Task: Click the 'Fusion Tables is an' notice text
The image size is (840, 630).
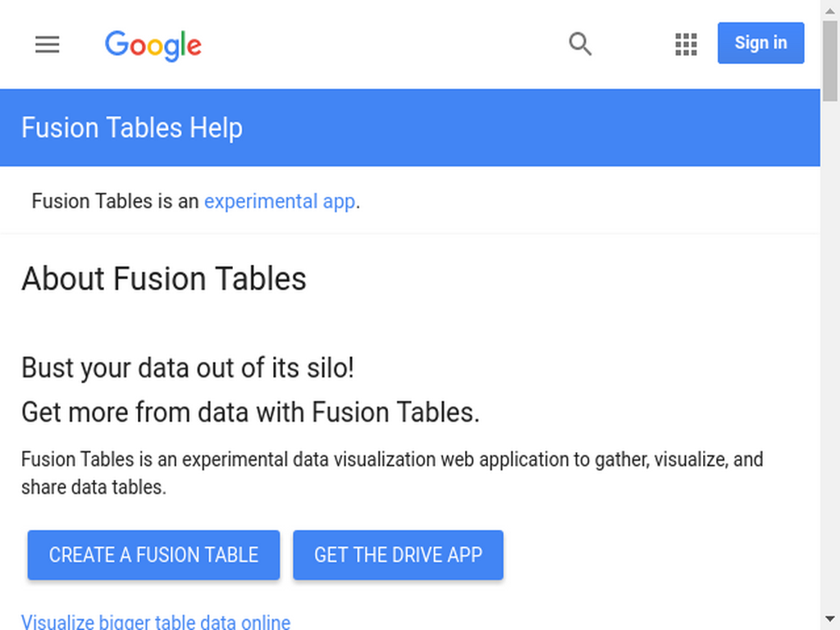Action: pos(115,202)
